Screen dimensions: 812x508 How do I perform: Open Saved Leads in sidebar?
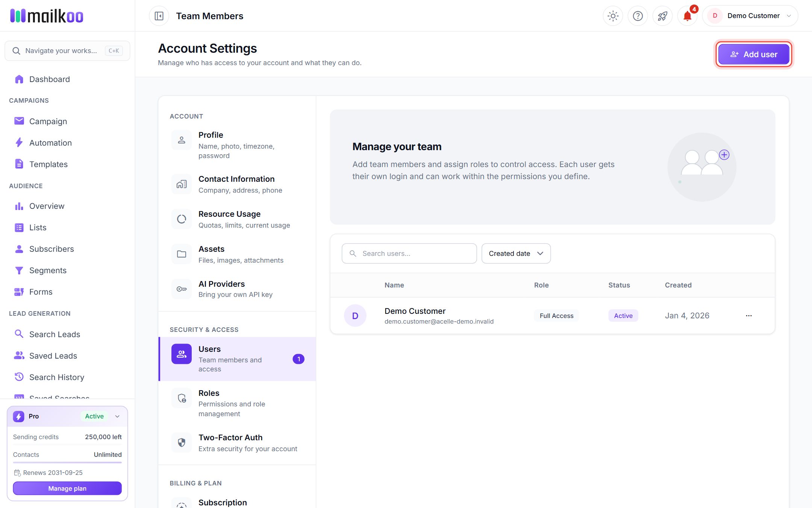[67, 356]
